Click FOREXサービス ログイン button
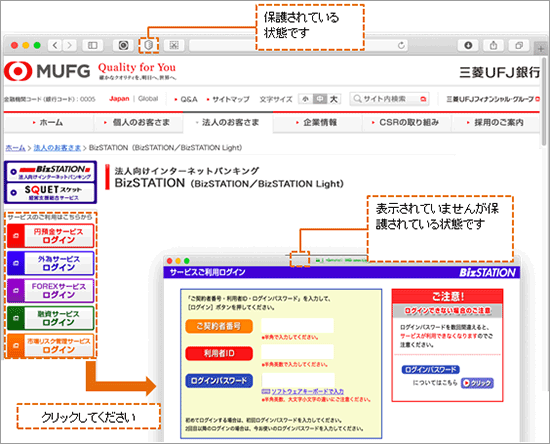The height and width of the screenshot is (444, 550). pyautogui.click(x=51, y=290)
